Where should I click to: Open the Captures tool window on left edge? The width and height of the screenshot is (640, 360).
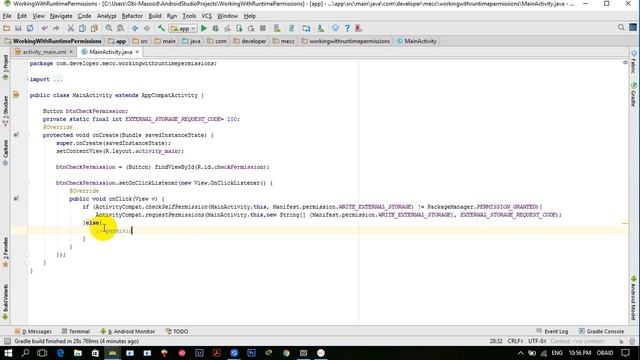pos(5,152)
